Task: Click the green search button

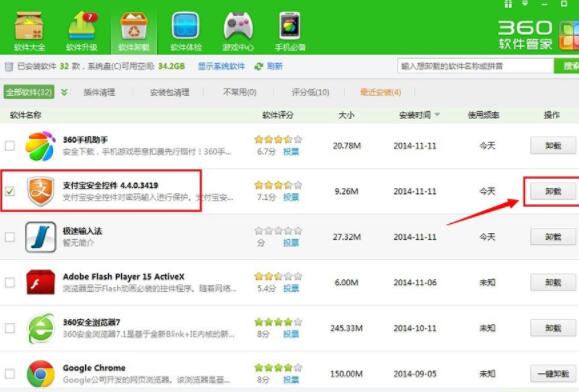Action: point(567,66)
